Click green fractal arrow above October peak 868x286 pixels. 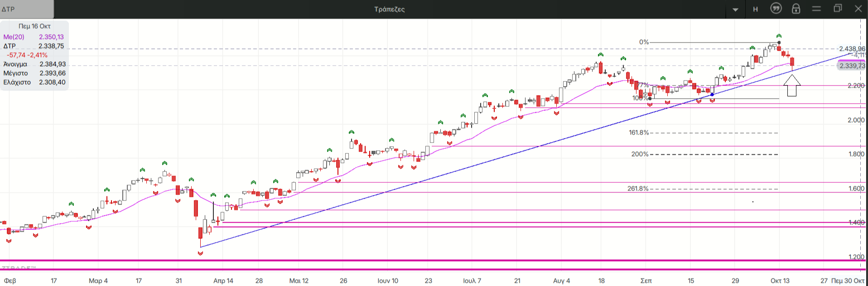pos(779,36)
